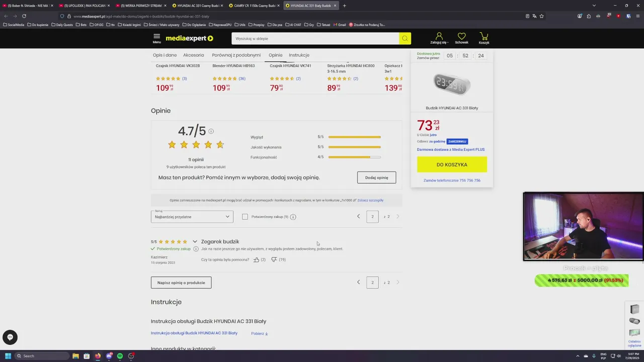Switch to Instrukcje section tab
Image resolution: width=644 pixels, height=362 pixels.
coord(299,55)
